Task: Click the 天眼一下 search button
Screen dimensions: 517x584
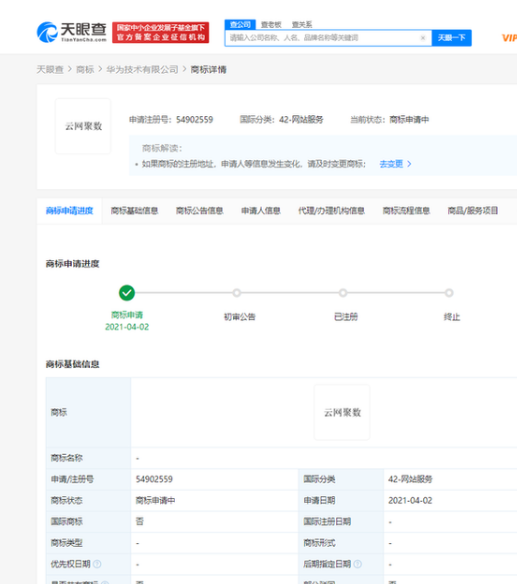Action: (451, 38)
